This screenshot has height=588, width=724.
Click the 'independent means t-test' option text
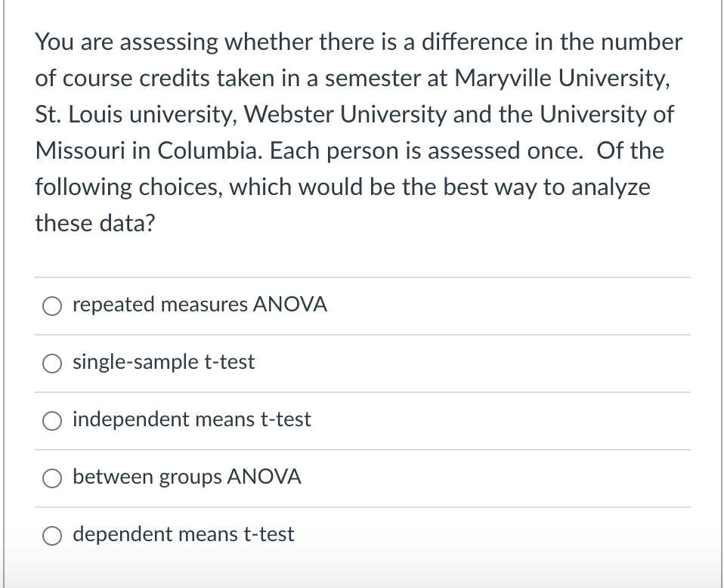191,419
